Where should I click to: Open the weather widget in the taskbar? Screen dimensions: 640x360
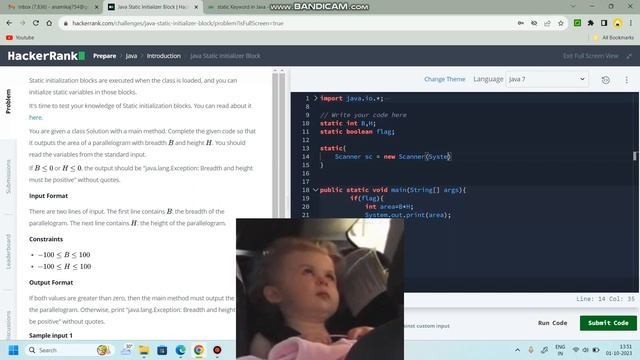click(x=127, y=350)
